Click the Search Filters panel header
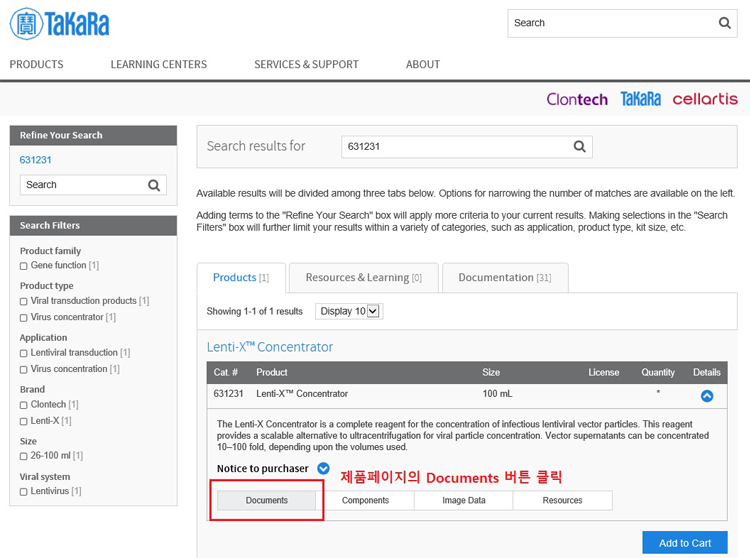 pyautogui.click(x=93, y=225)
